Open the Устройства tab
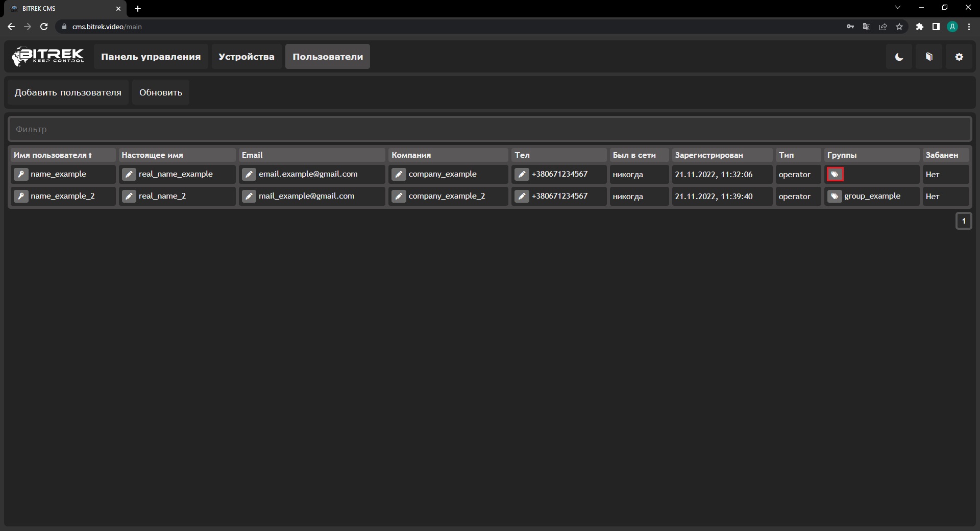 [x=246, y=57]
